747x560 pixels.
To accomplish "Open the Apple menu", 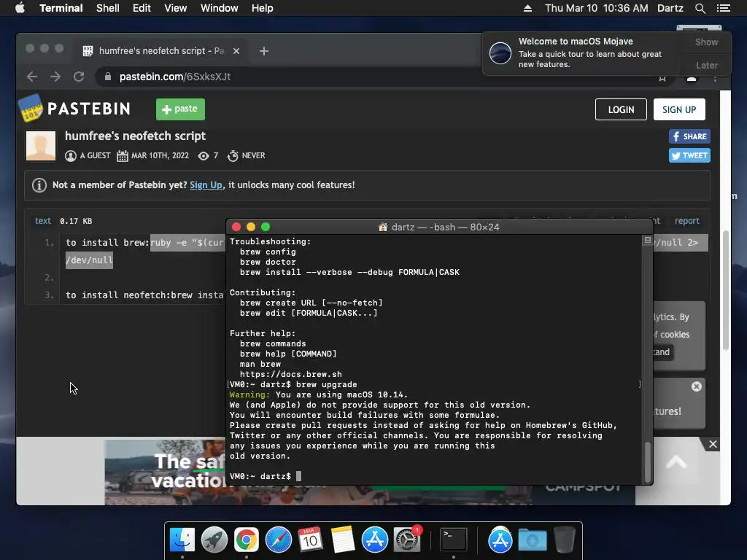I will click(x=20, y=8).
